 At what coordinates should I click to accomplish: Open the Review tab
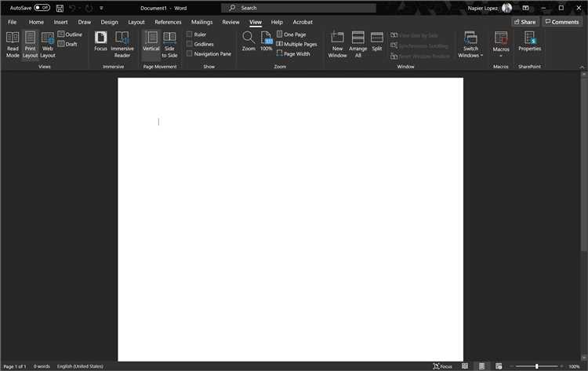[x=230, y=22]
